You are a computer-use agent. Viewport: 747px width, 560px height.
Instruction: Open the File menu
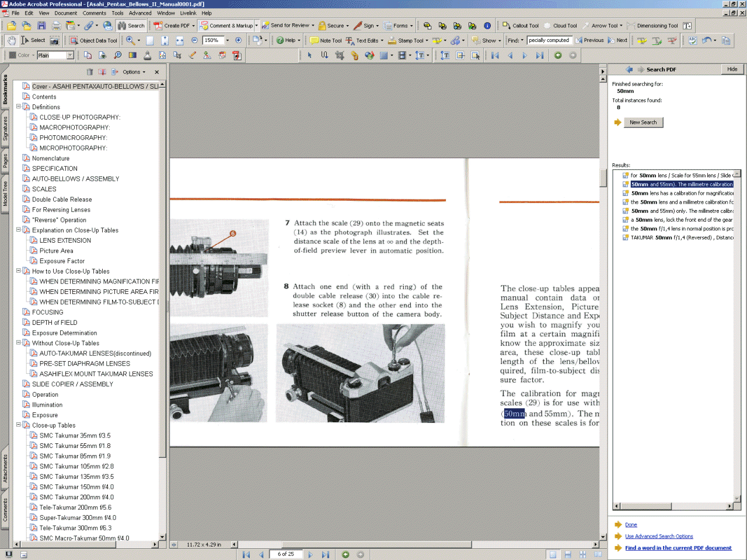16,13
